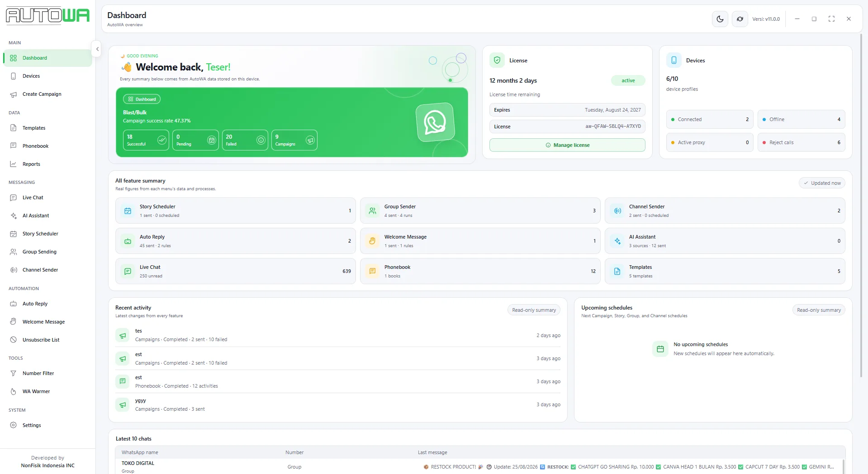
Task: Open Devices in the sidebar
Action: pos(48,76)
